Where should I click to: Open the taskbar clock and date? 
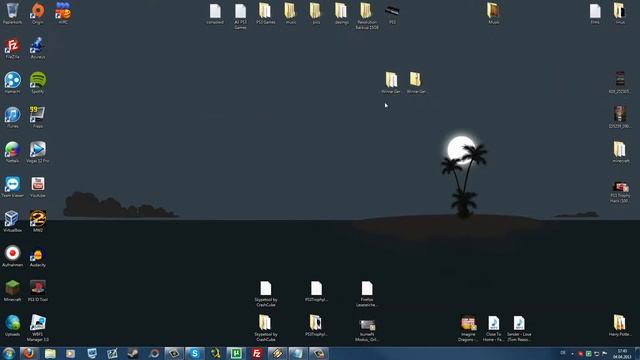tap(622, 354)
